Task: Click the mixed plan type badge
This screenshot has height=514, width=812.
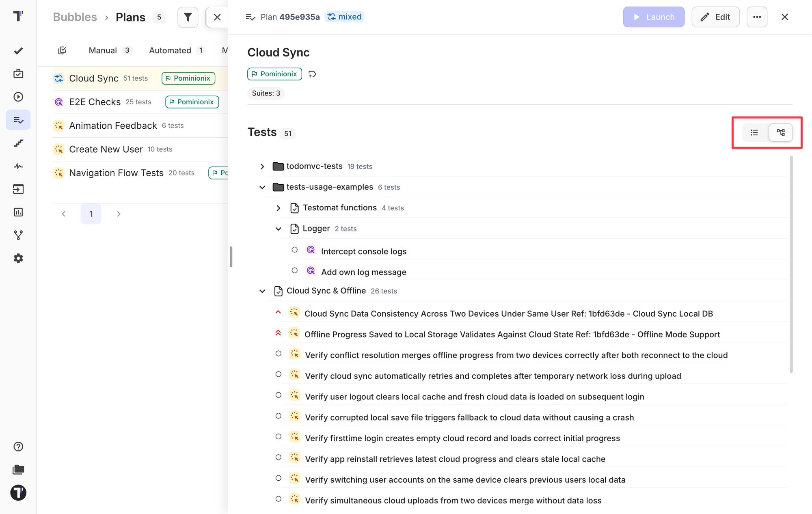Action: (344, 17)
